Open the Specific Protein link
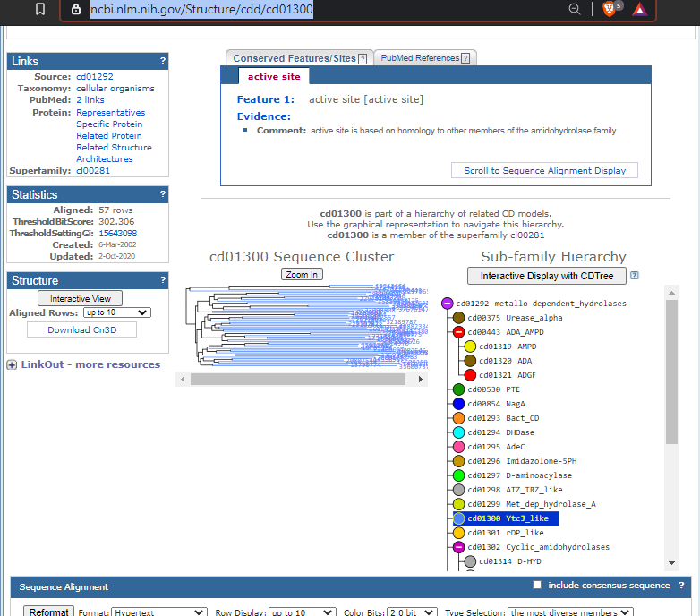 coord(109,124)
